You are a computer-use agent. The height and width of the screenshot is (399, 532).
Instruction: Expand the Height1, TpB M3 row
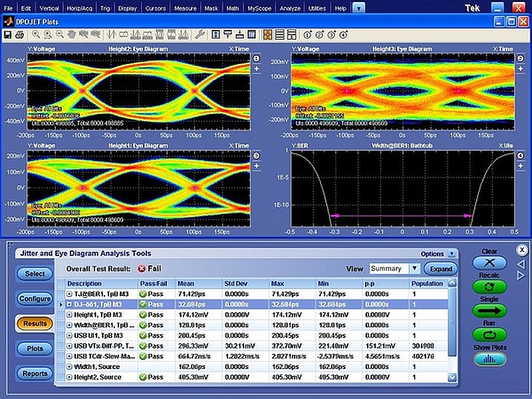(69, 315)
